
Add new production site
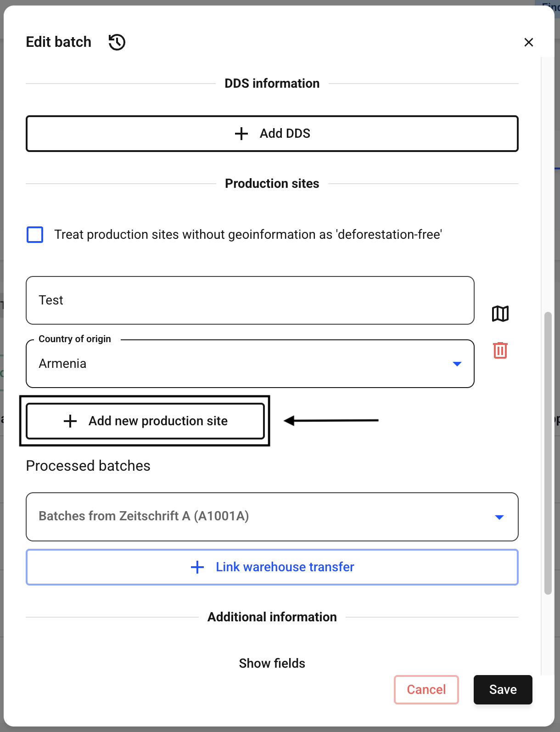[x=145, y=421]
